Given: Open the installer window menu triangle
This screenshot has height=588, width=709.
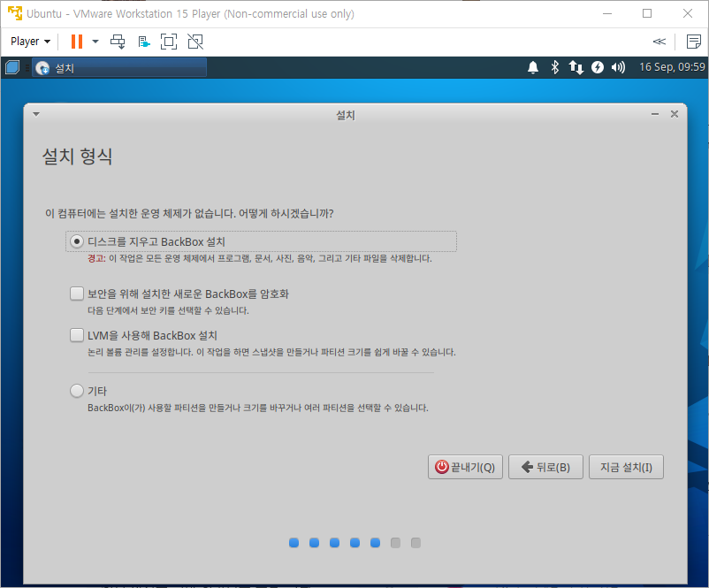Looking at the screenshot, I should pyautogui.click(x=36, y=114).
